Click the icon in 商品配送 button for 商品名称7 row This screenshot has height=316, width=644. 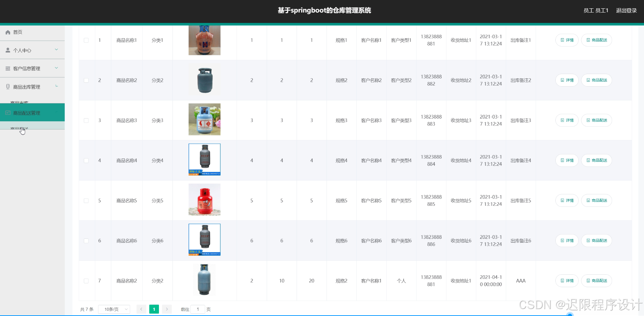click(x=587, y=281)
